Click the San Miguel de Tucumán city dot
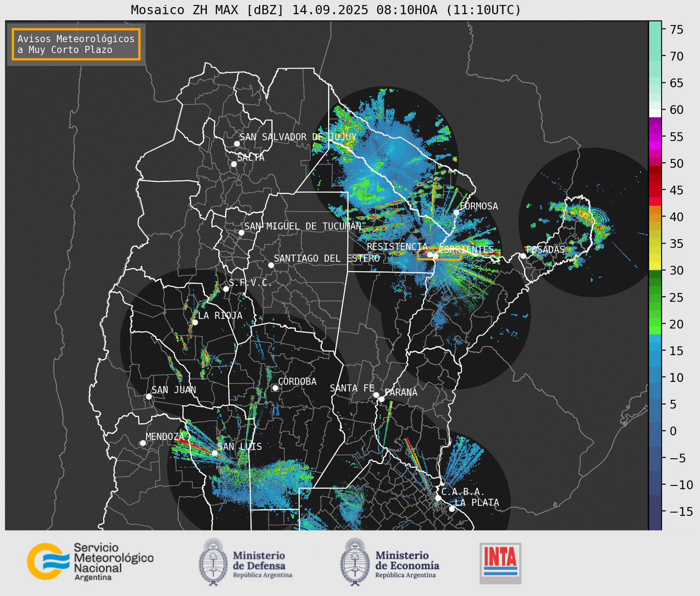 [x=241, y=232]
